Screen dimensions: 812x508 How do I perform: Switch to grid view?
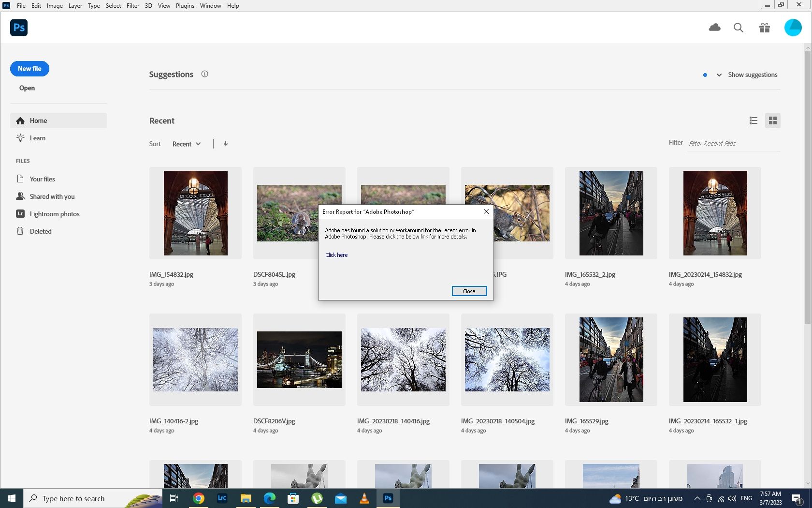pyautogui.click(x=772, y=120)
